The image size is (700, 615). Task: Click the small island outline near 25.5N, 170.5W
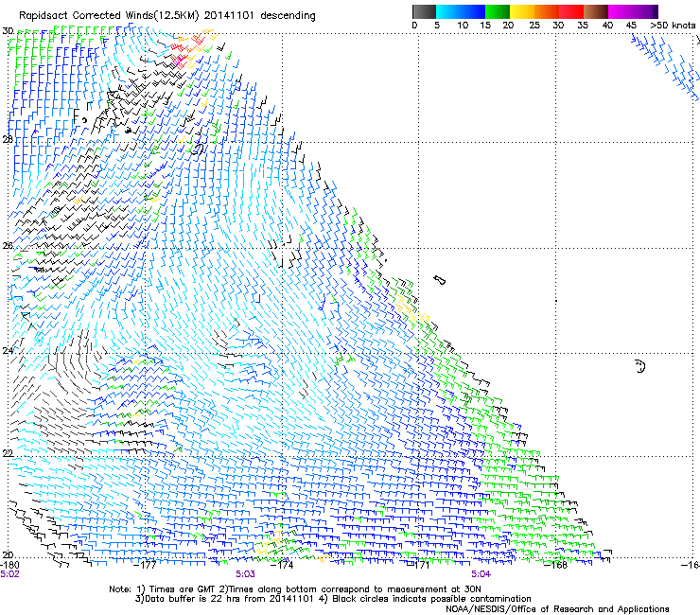(440, 280)
